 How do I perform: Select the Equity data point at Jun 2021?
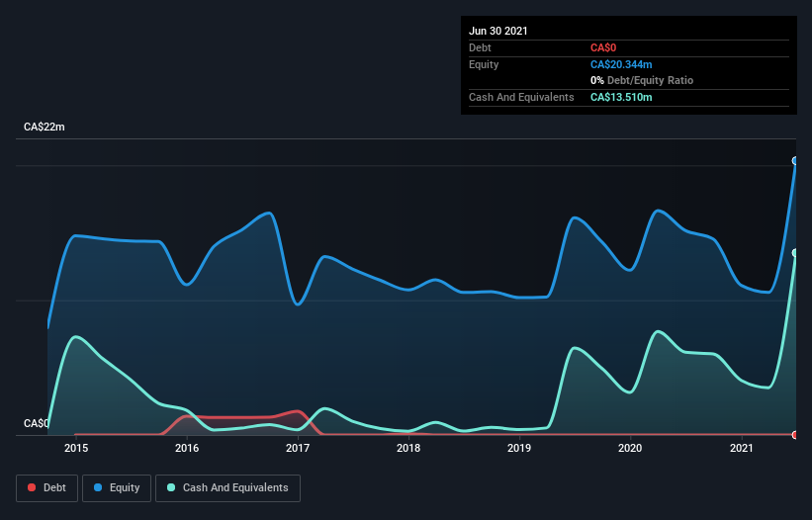tap(795, 161)
